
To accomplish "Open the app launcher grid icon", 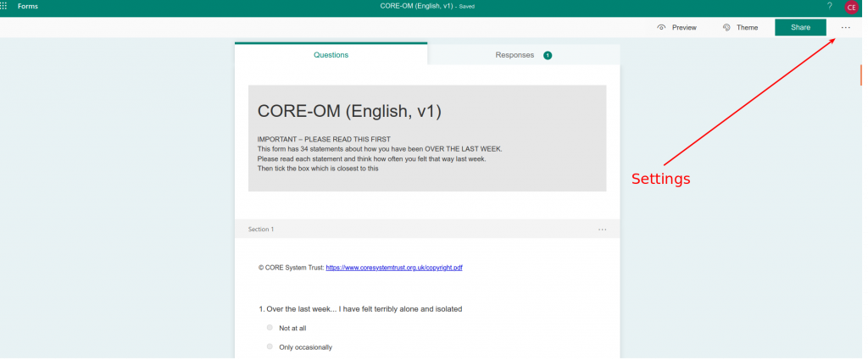I will point(3,6).
